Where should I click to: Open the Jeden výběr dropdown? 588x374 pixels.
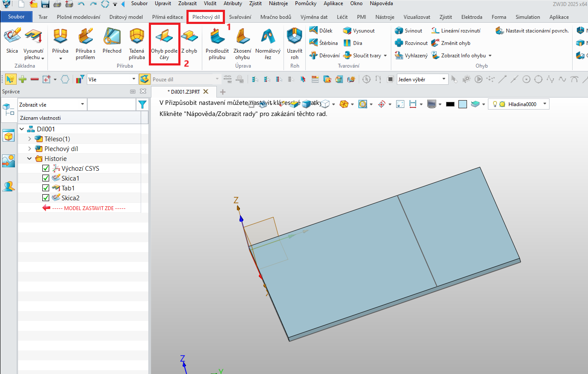point(422,79)
